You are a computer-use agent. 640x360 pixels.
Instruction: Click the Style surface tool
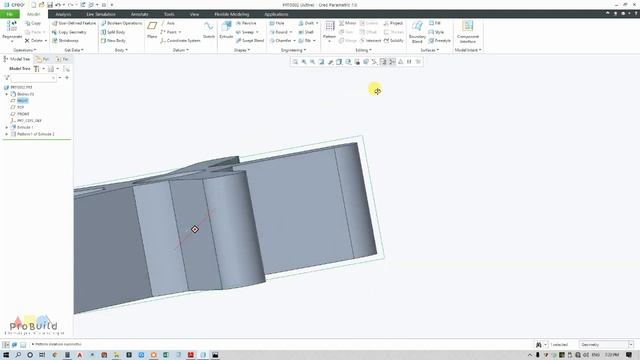(x=436, y=32)
